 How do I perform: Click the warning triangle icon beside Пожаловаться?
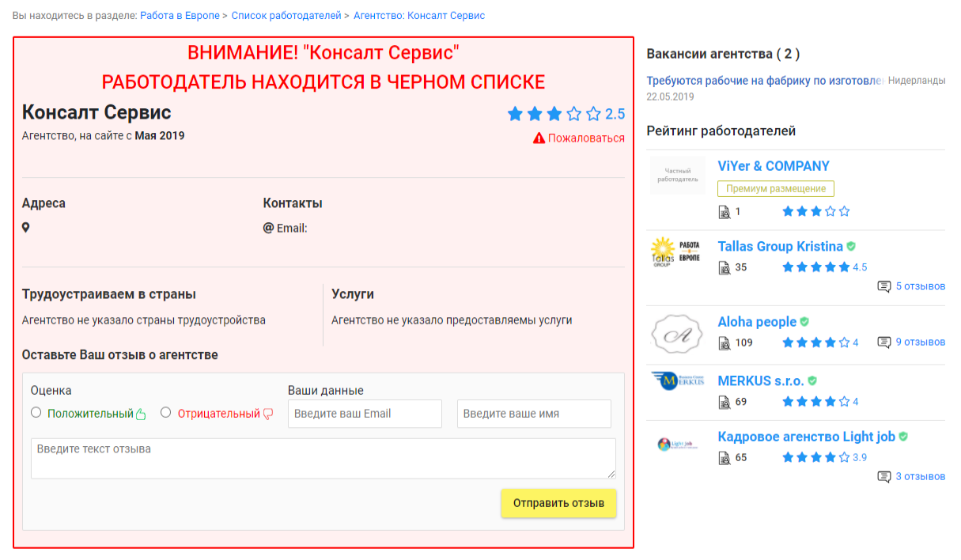pos(539,138)
